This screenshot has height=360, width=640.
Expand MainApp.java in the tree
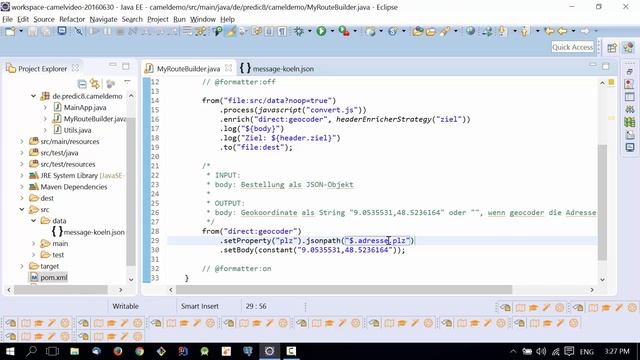tap(45, 107)
